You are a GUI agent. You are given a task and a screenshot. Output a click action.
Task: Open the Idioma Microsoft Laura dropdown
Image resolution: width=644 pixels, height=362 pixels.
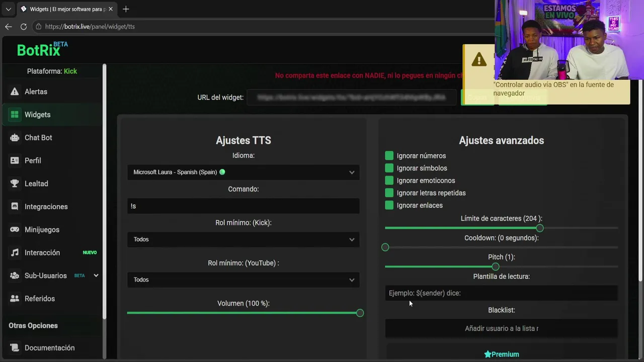pyautogui.click(x=244, y=172)
